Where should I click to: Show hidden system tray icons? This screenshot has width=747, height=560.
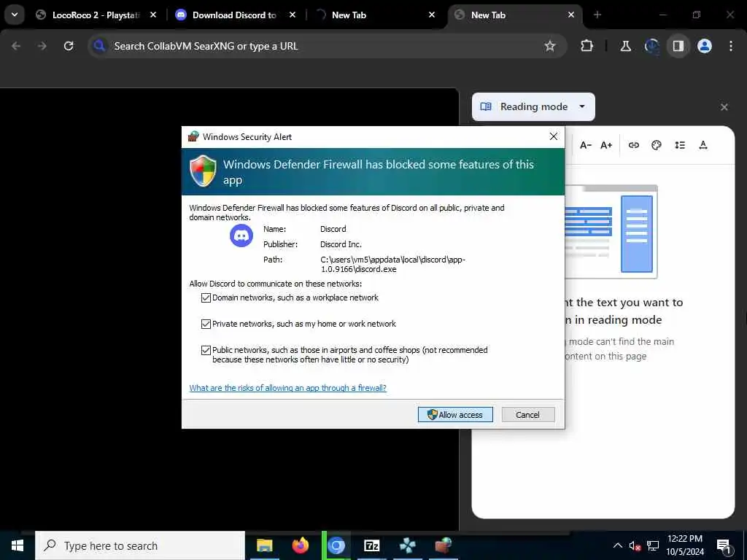617,545
